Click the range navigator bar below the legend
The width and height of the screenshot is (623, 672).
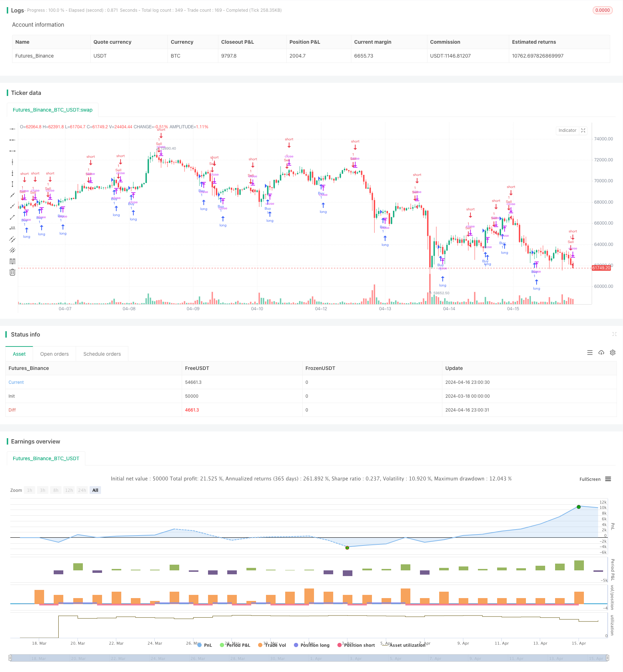[x=309, y=658]
